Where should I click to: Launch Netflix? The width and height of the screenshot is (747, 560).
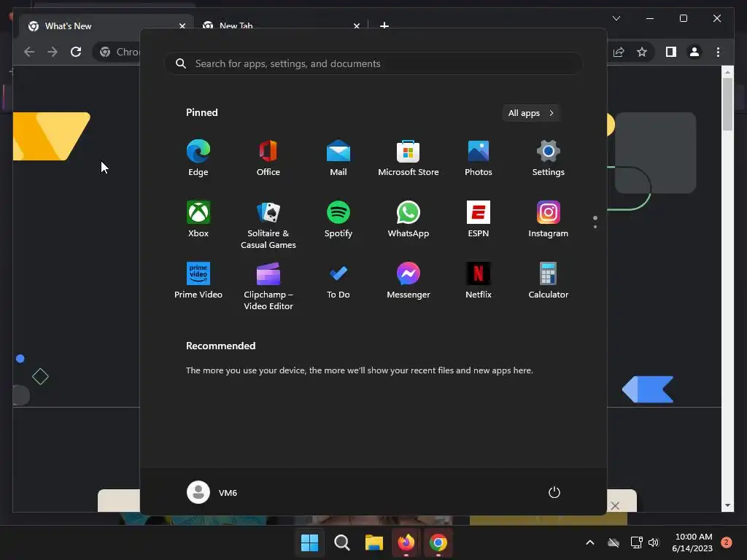(479, 281)
